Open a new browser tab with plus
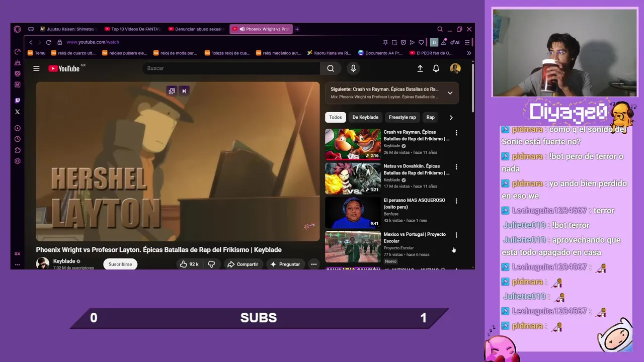644x362 pixels. (297, 29)
